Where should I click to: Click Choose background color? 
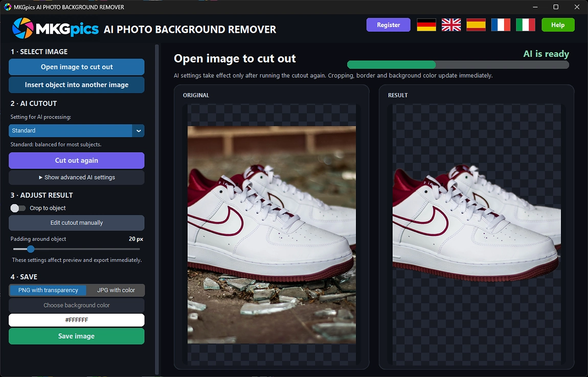tap(77, 305)
